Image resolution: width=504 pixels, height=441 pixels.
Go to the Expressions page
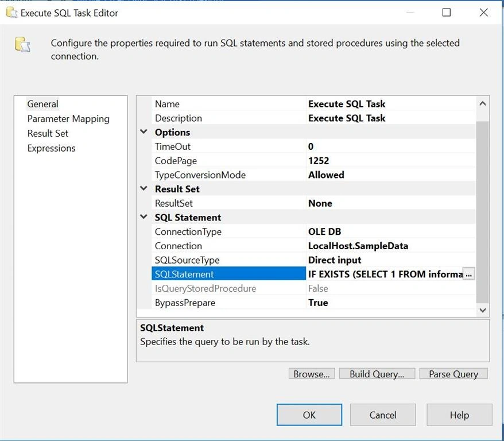pyautogui.click(x=51, y=148)
